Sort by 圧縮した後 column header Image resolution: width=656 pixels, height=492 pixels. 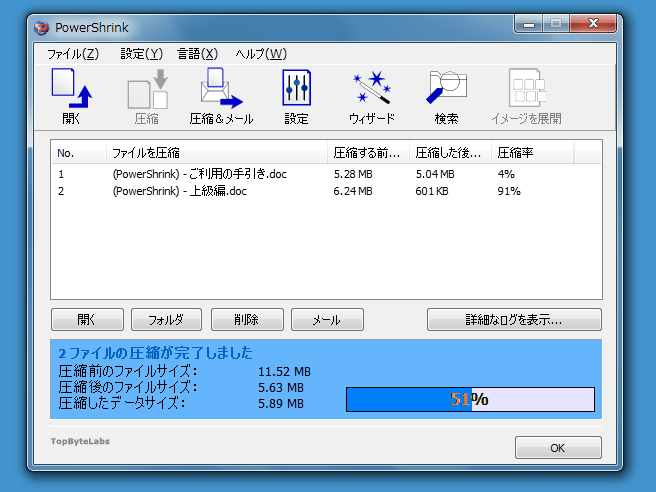pos(451,153)
